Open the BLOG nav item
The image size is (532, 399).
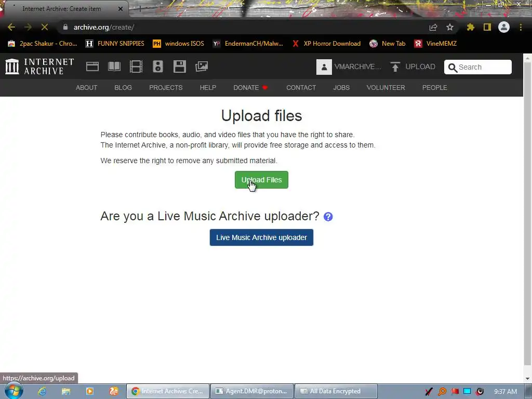pyautogui.click(x=123, y=87)
